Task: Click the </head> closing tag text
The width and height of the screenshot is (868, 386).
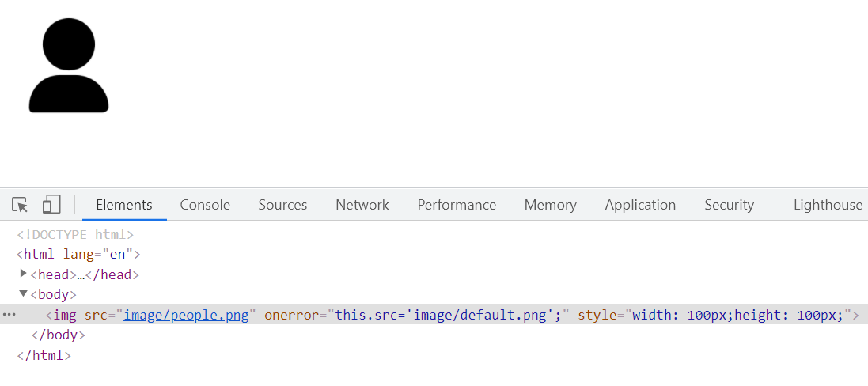Action: click(x=112, y=274)
